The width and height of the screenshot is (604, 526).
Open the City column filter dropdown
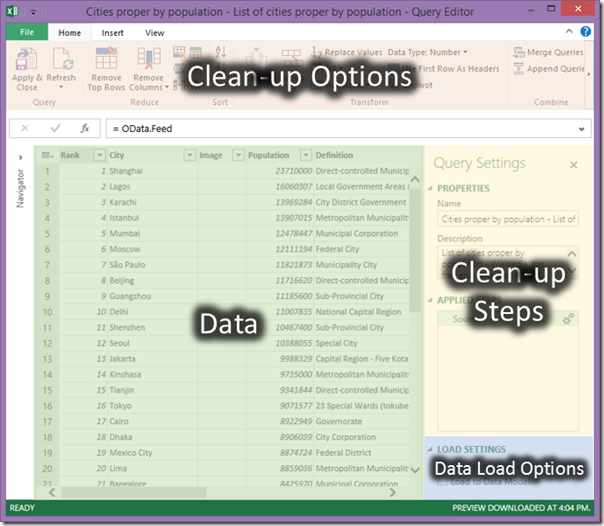[x=187, y=155]
